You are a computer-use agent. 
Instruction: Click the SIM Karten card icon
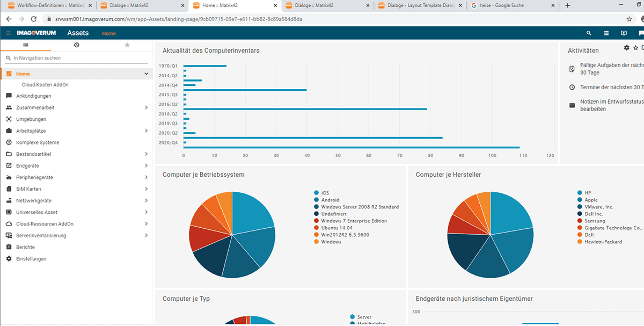pos(9,189)
